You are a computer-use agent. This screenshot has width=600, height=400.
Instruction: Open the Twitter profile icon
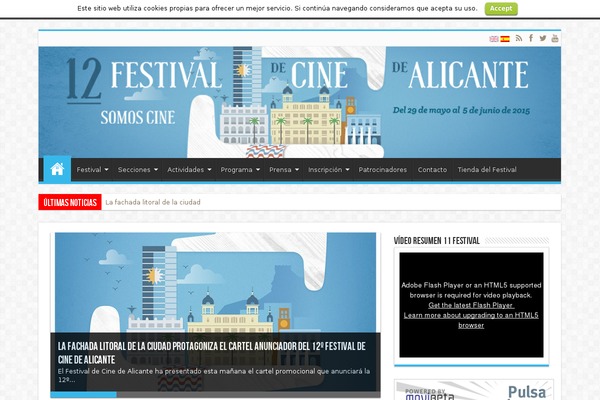(543, 38)
